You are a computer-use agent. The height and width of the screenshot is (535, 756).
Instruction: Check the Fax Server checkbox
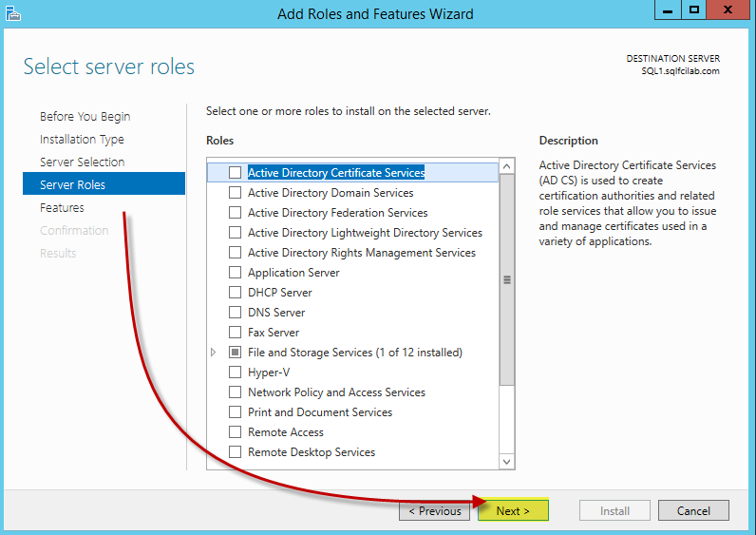coord(235,333)
